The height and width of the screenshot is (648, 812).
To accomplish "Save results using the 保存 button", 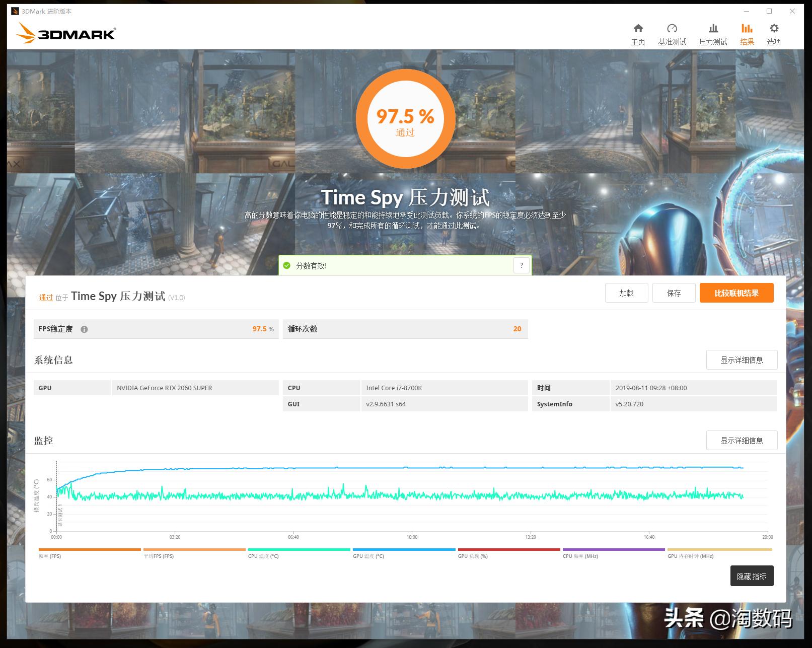I will coord(674,293).
